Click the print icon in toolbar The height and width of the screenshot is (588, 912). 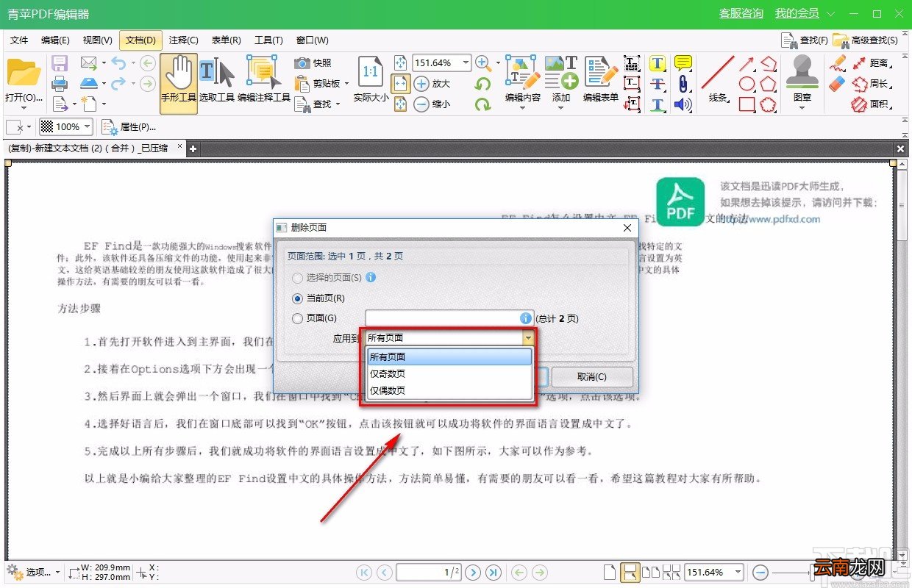60,84
